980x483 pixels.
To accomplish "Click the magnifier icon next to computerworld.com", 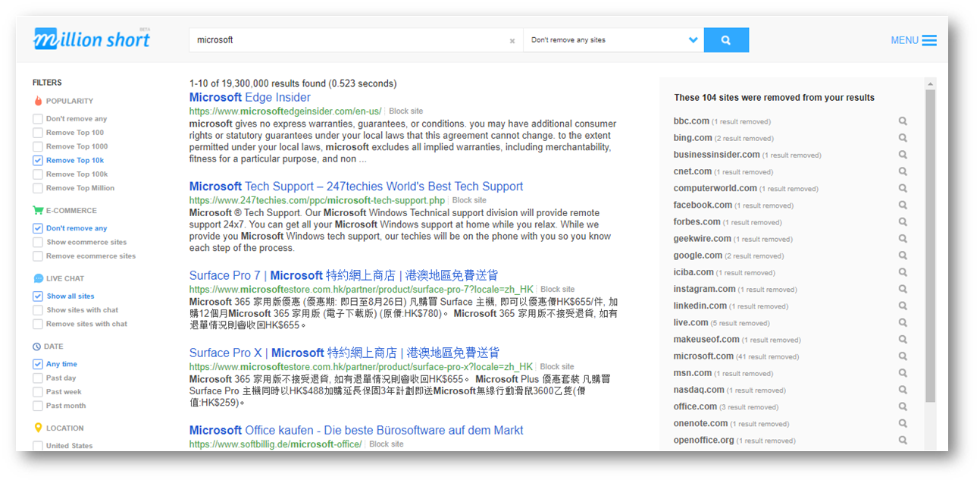I will (903, 188).
